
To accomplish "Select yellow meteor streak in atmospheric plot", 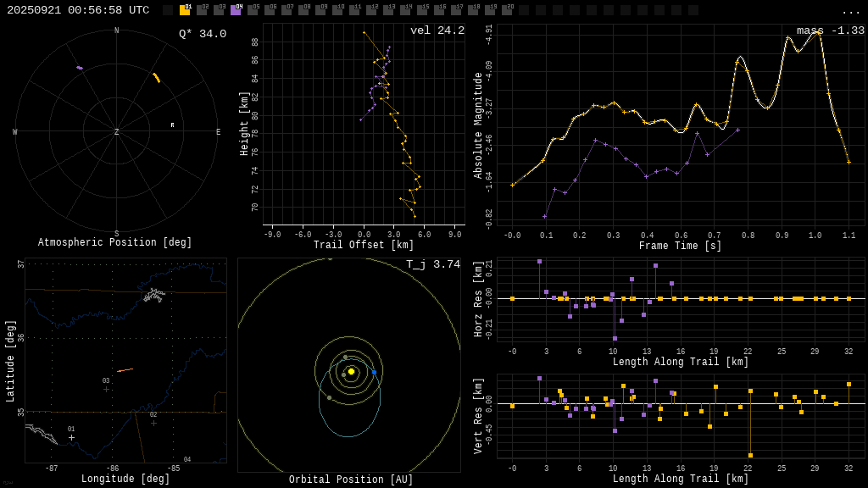I will (156, 78).
